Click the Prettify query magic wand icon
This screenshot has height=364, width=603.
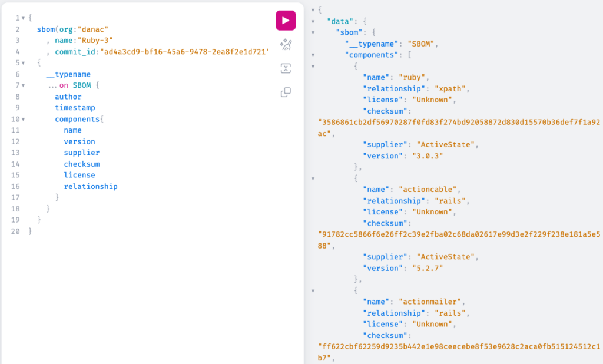tap(286, 45)
